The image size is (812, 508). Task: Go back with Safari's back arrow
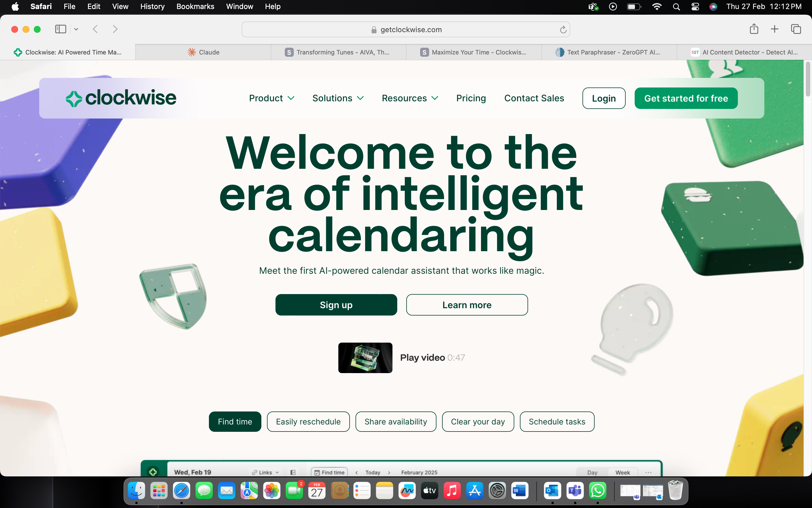pyautogui.click(x=95, y=29)
